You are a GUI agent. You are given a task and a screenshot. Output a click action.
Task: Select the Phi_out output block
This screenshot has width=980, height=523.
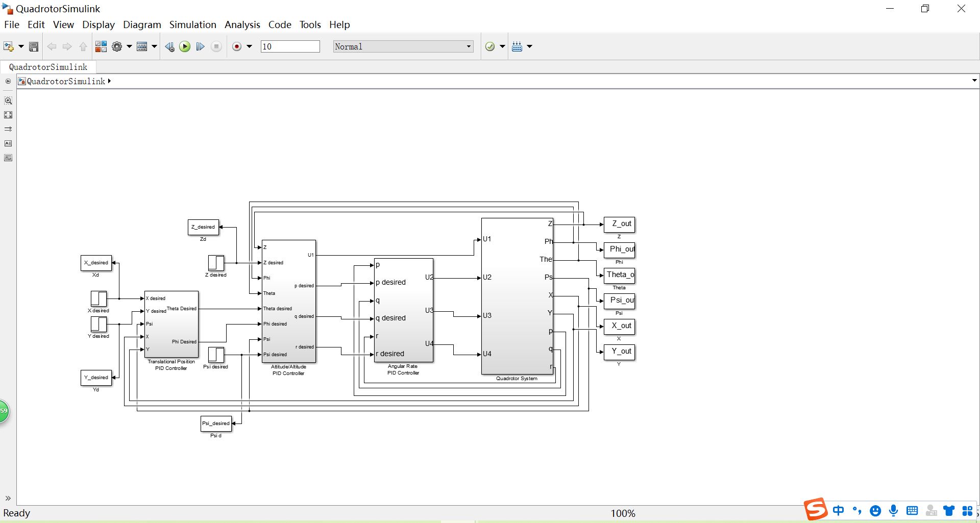pos(619,250)
